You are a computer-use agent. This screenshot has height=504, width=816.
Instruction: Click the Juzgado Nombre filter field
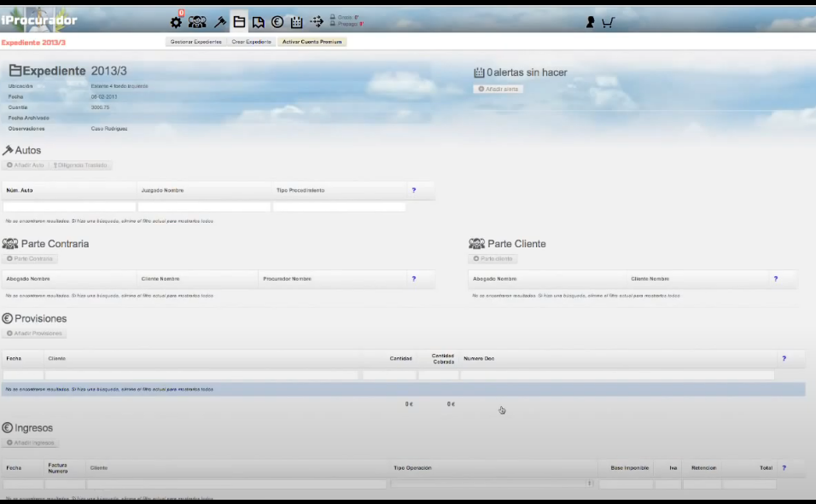204,206
